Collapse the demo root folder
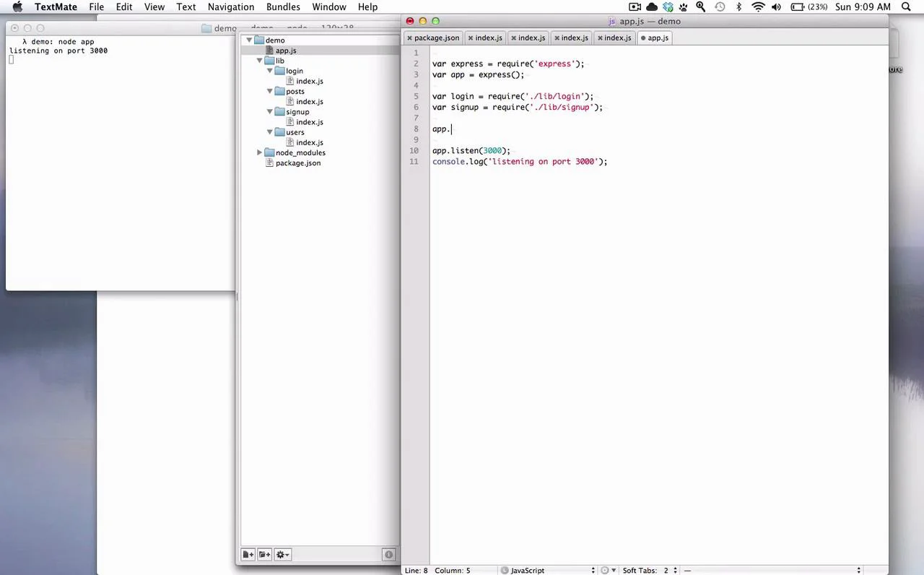Screen dimensions: 924x575 click(249, 40)
